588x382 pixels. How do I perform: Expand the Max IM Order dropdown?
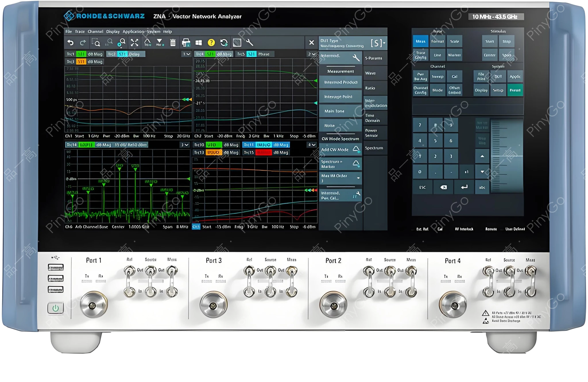point(358,178)
